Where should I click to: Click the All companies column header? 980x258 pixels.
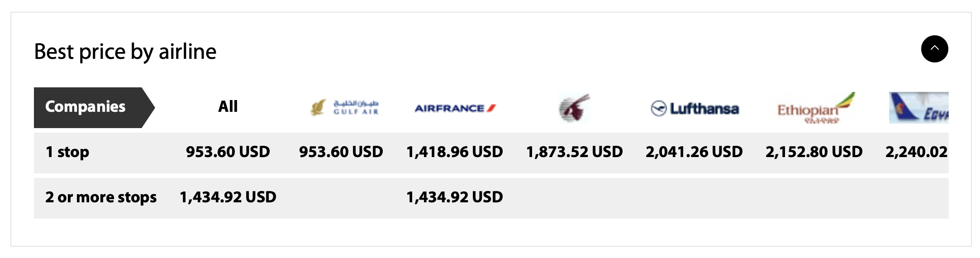[x=228, y=106]
